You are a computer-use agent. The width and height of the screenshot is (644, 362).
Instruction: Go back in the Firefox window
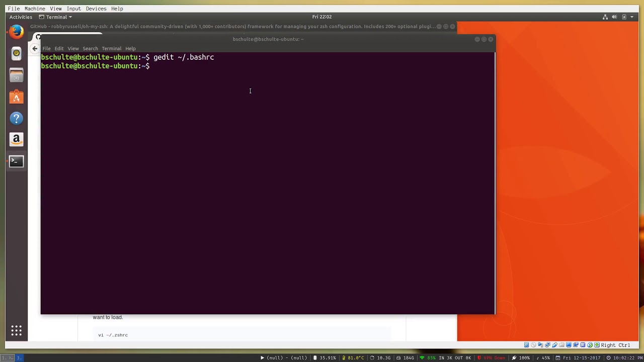pos(34,48)
